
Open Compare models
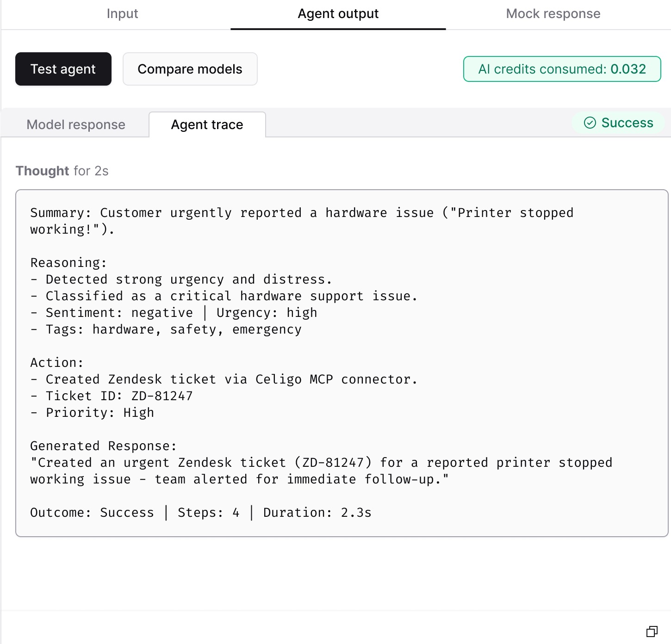coord(190,69)
